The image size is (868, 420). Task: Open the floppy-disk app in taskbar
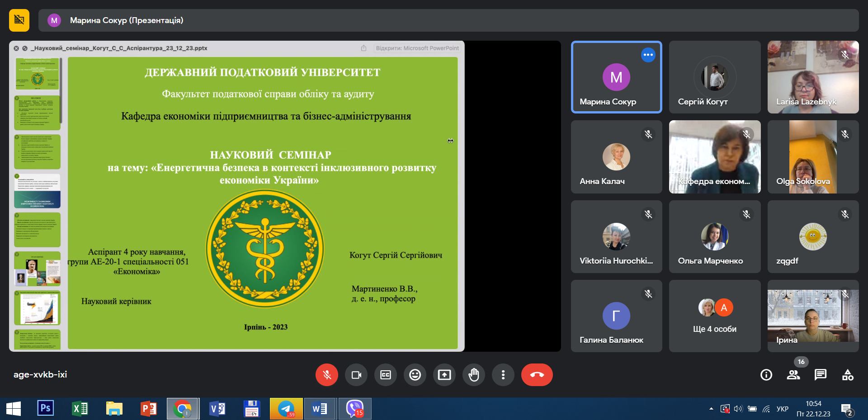click(x=251, y=409)
